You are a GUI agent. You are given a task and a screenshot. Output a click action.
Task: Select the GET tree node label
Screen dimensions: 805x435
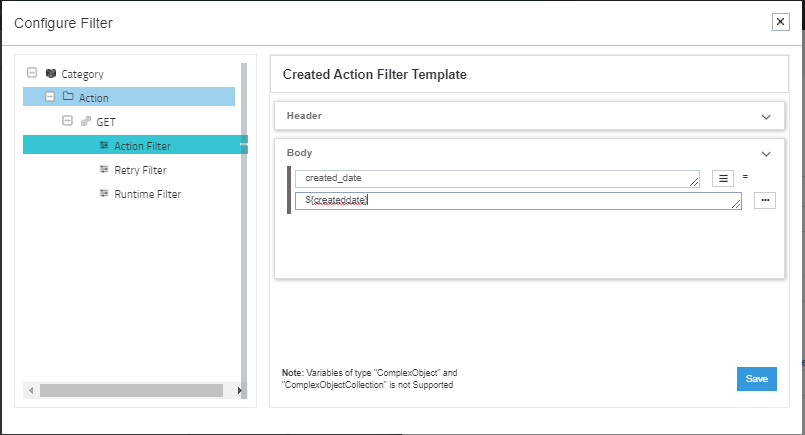(106, 122)
